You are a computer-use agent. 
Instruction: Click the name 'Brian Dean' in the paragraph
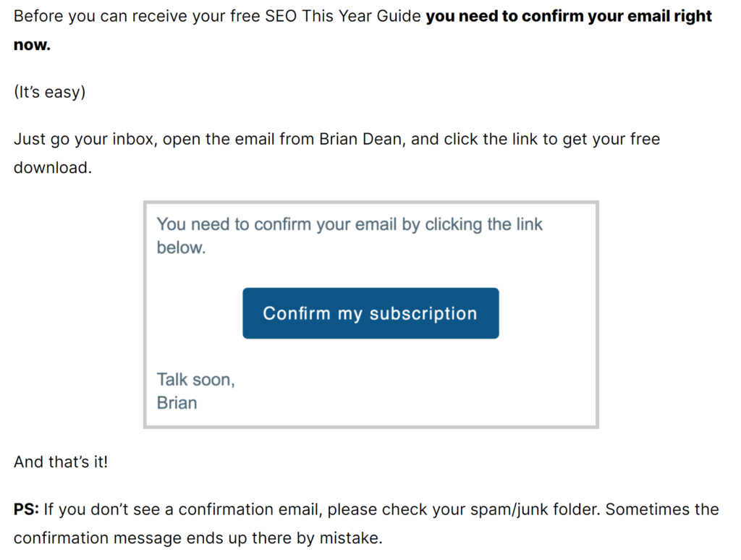360,139
